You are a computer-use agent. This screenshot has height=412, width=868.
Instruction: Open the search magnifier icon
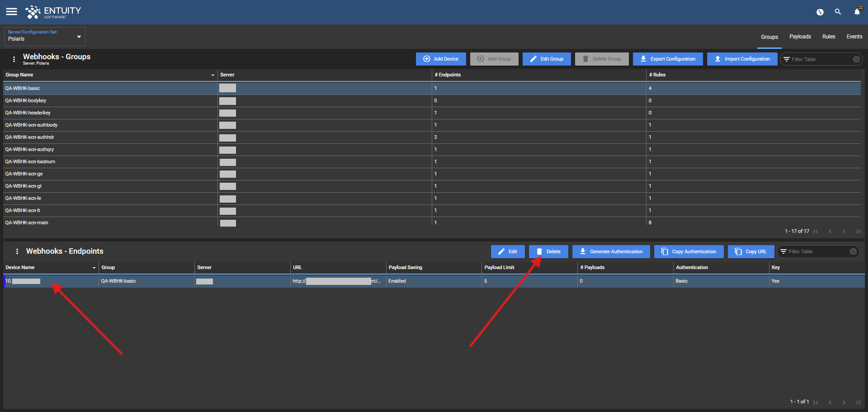click(x=838, y=12)
